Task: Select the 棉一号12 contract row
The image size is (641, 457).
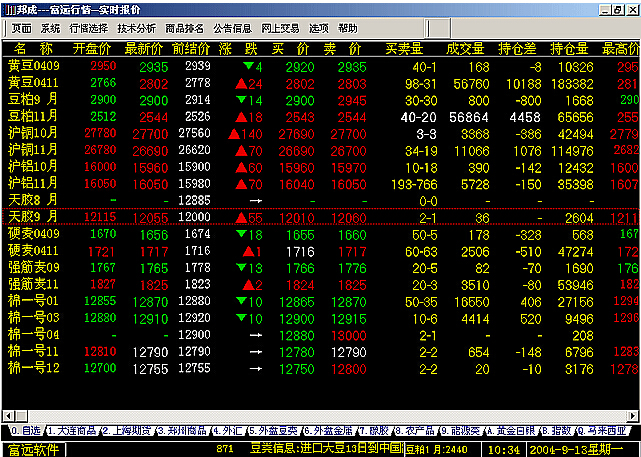Action: click(321, 368)
